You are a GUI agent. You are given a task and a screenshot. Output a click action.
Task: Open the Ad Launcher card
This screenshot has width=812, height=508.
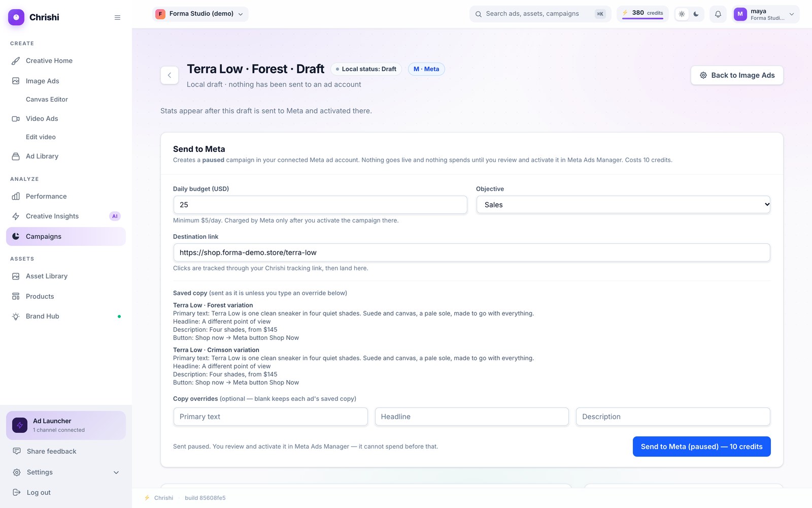tap(66, 426)
